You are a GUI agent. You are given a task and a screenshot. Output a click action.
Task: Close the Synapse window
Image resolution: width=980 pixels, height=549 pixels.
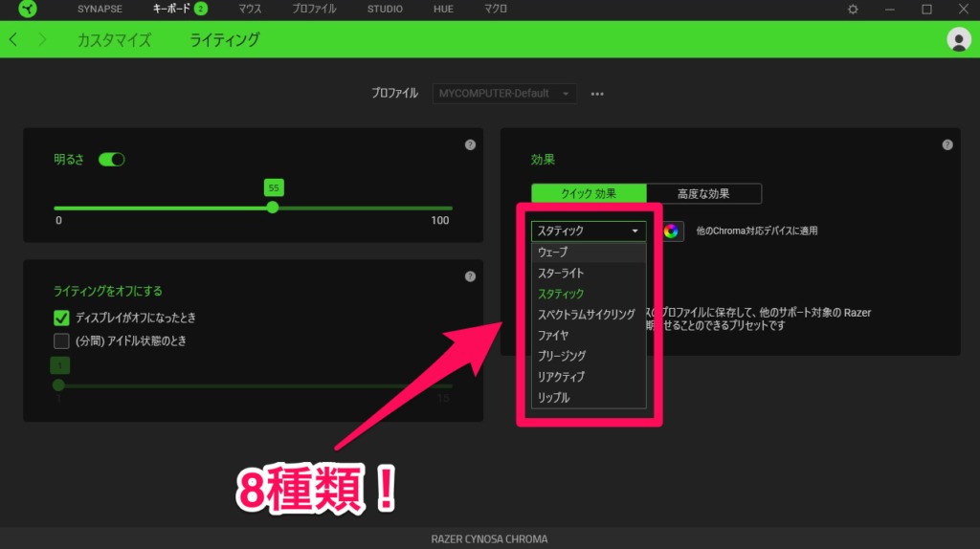[x=964, y=10]
